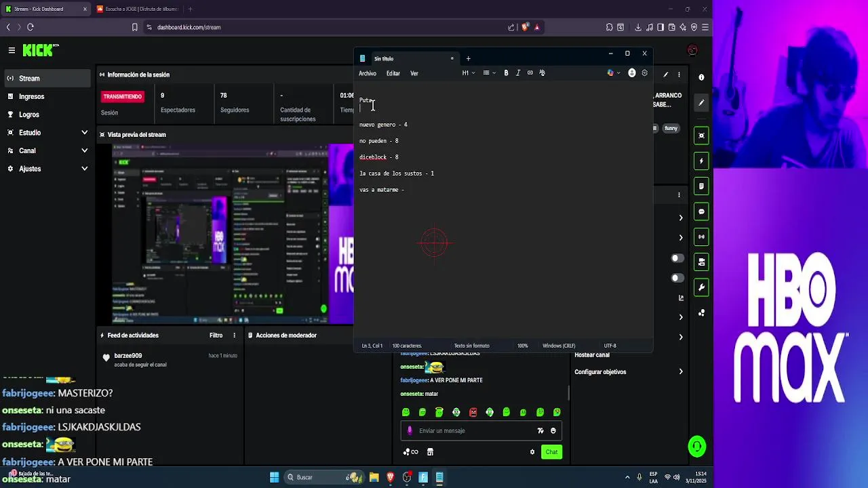This screenshot has height=488, width=868.
Task: Click the chat translate icon
Action: click(540, 430)
